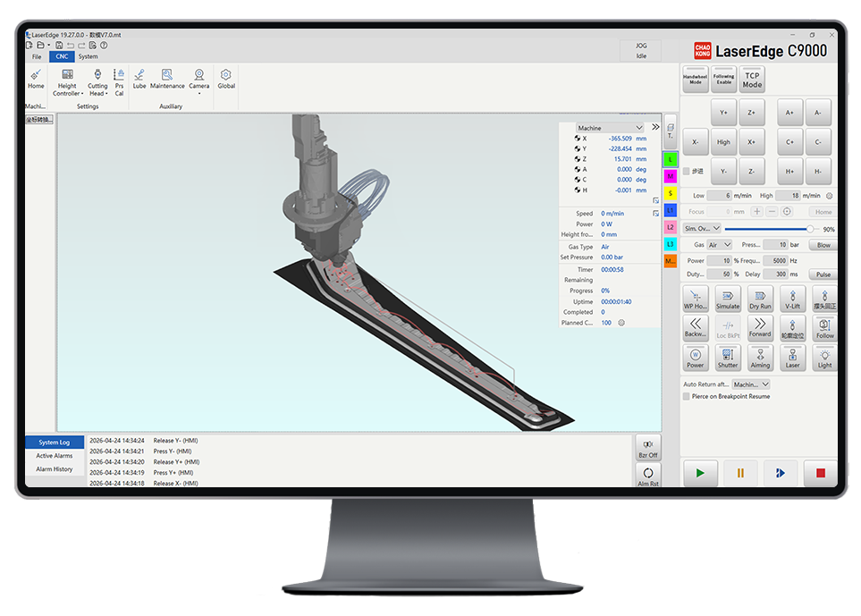
Task: Open Auto Return after dropdown
Action: (x=751, y=384)
